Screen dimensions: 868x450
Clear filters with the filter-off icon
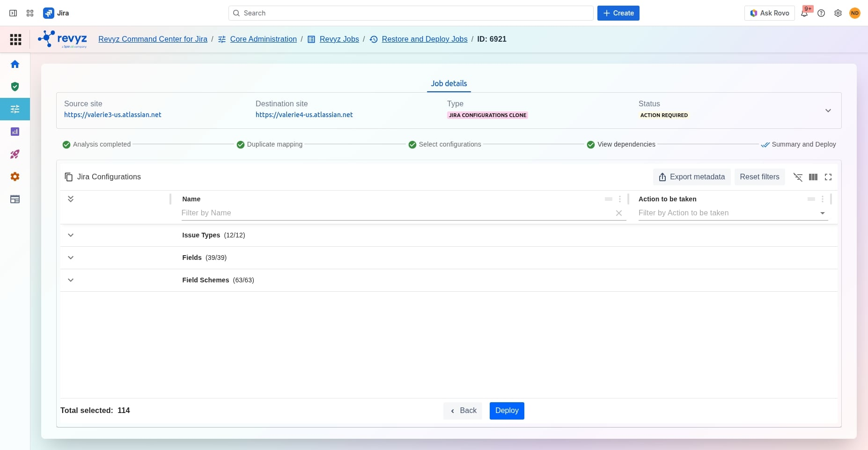click(798, 177)
